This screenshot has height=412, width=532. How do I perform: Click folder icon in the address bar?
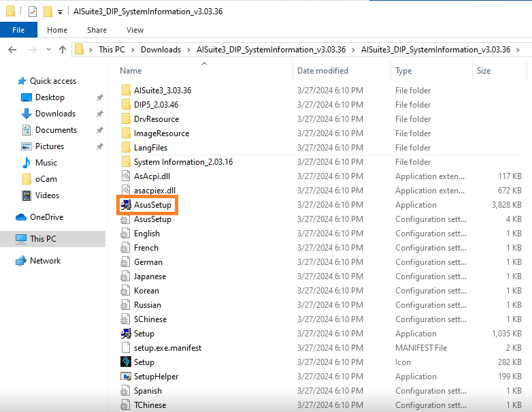[79, 50]
